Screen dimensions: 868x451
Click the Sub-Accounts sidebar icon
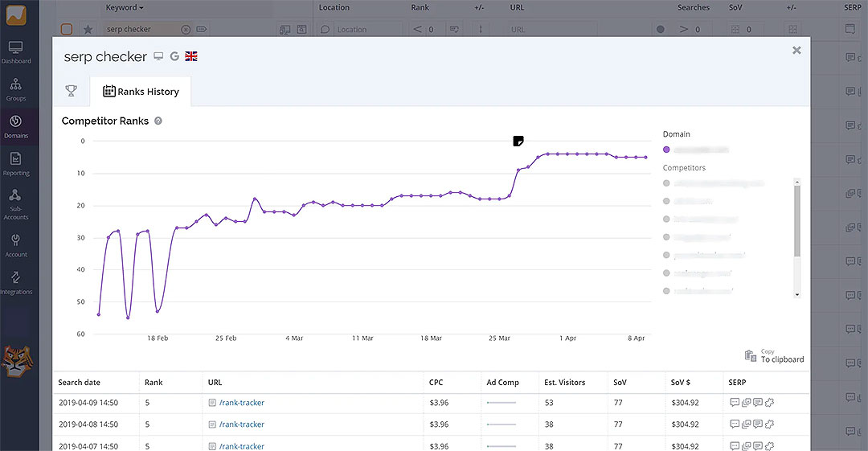16,204
